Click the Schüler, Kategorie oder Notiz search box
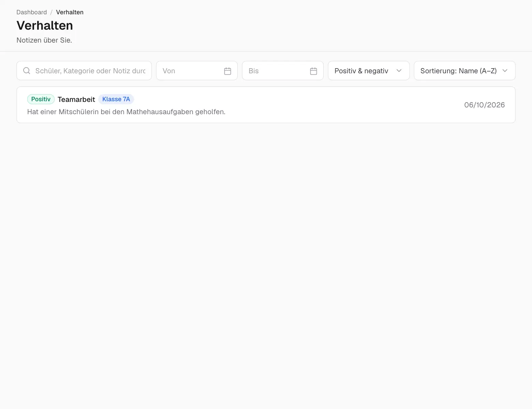532x409 pixels. (84, 71)
